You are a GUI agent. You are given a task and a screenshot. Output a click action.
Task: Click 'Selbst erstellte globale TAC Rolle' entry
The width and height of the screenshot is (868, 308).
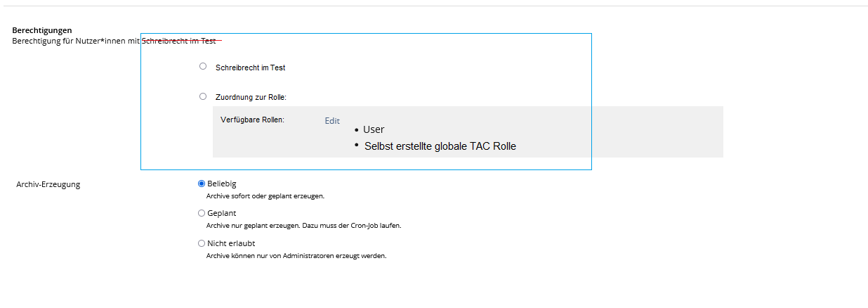(440, 146)
